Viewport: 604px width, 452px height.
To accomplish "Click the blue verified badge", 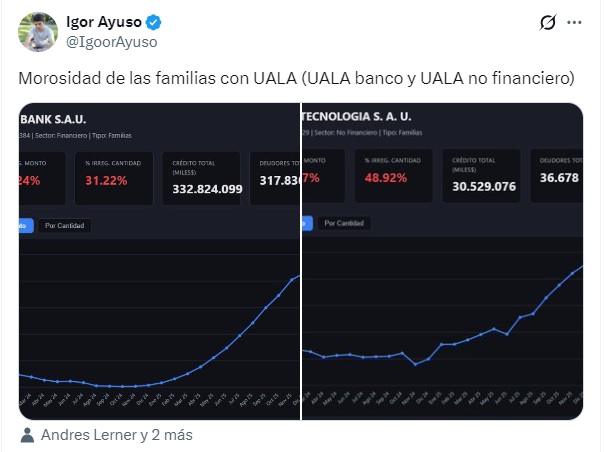I will (156, 22).
